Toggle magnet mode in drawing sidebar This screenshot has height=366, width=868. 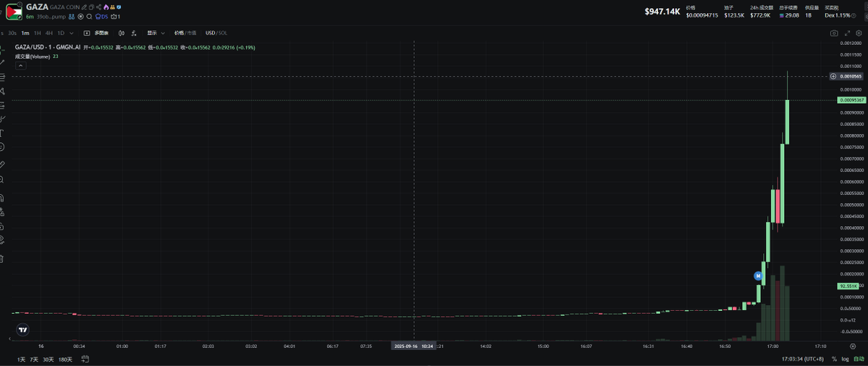[x=3, y=197]
